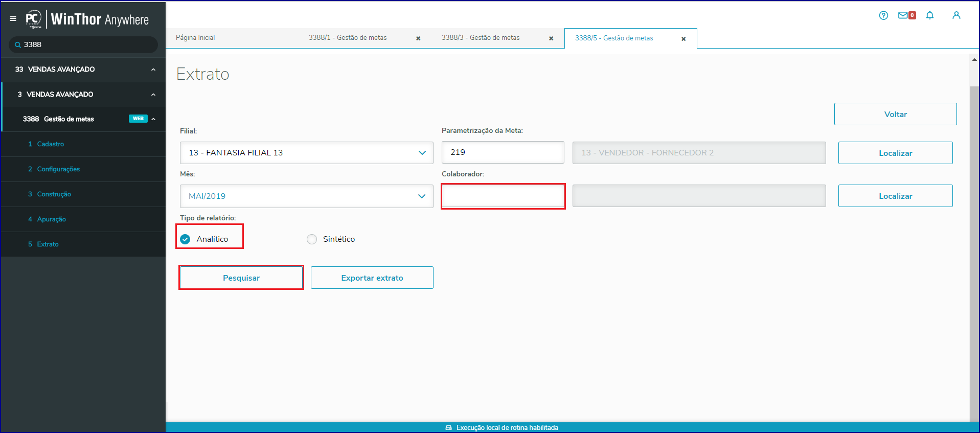
Task: Click the disabled Colaborador name field
Action: (x=699, y=196)
